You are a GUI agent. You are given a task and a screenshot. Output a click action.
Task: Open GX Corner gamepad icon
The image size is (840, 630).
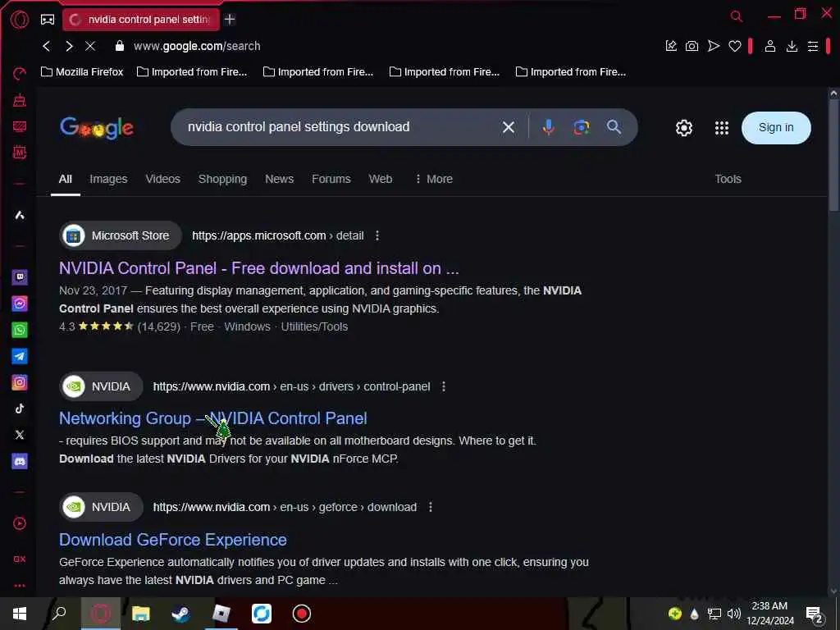48,20
